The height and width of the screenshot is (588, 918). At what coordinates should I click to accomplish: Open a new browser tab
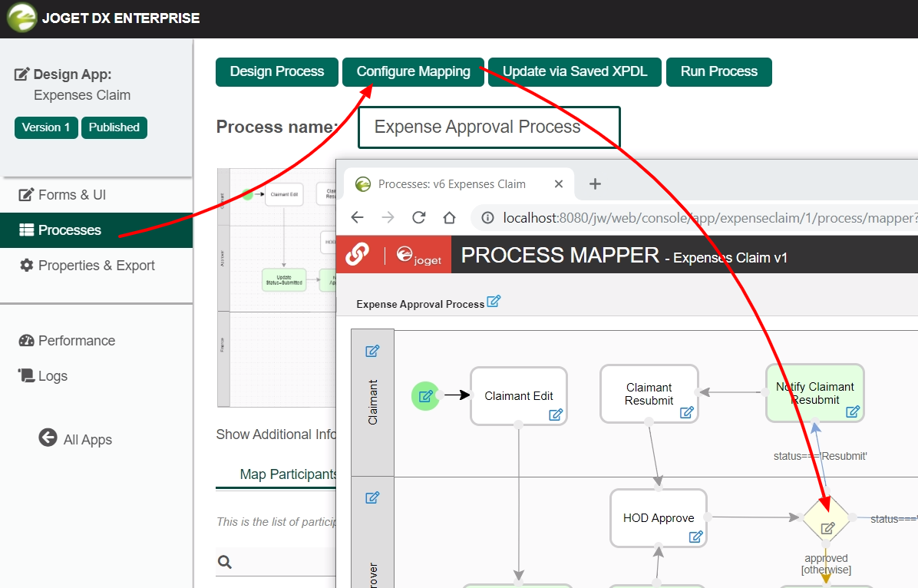(595, 184)
